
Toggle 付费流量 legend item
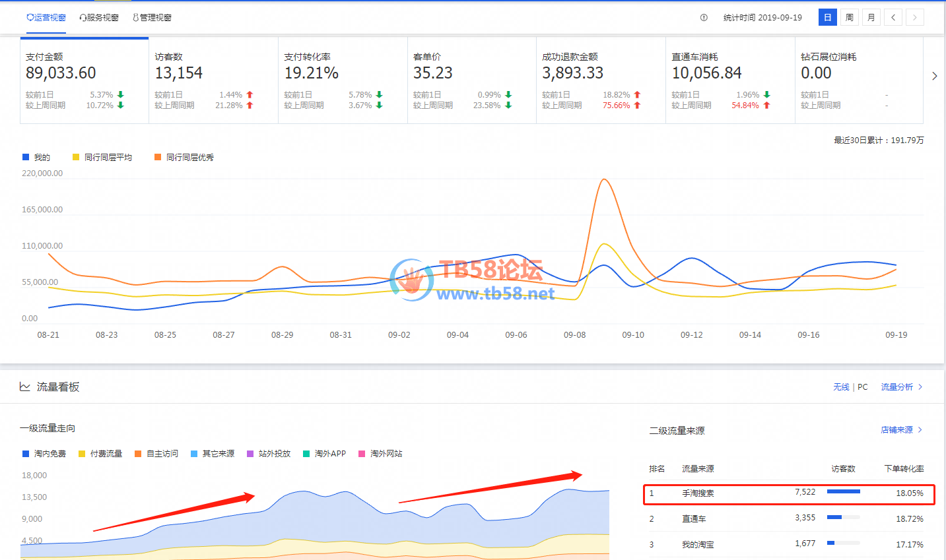click(x=100, y=454)
